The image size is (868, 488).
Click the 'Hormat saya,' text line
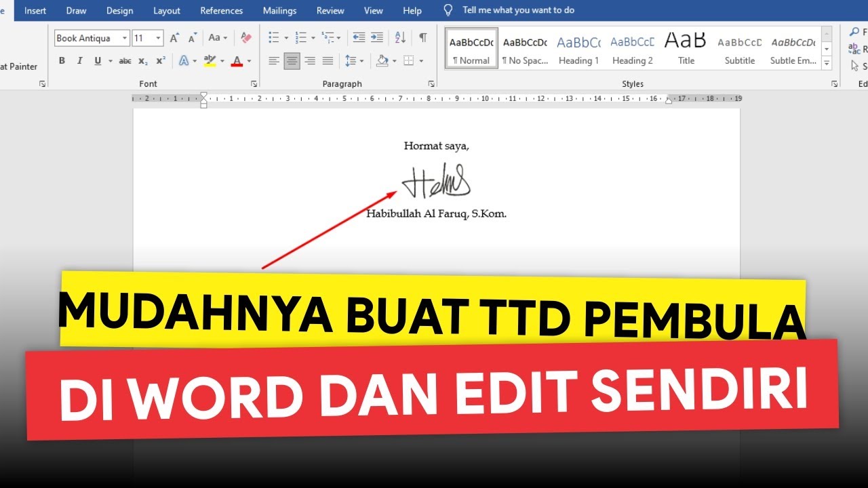click(x=437, y=146)
